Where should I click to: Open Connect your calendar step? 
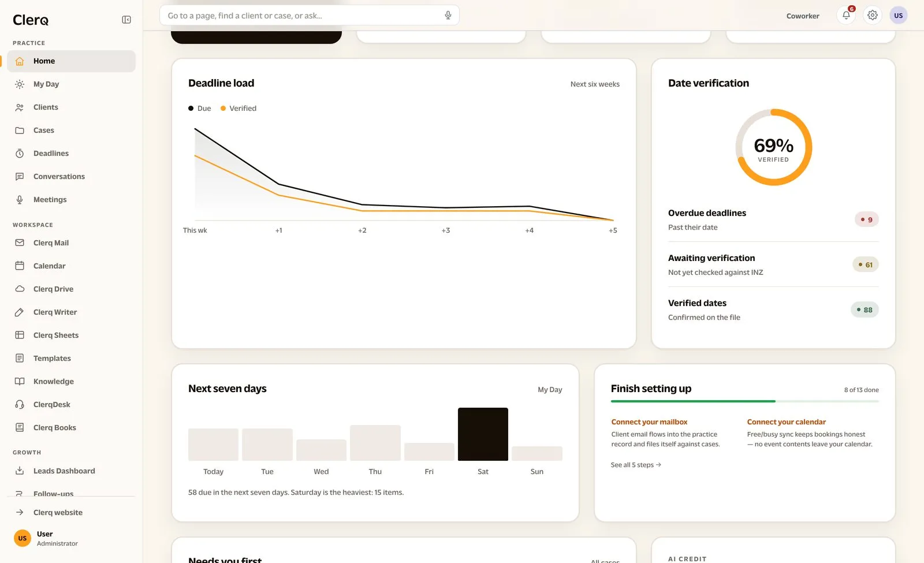coord(810,433)
